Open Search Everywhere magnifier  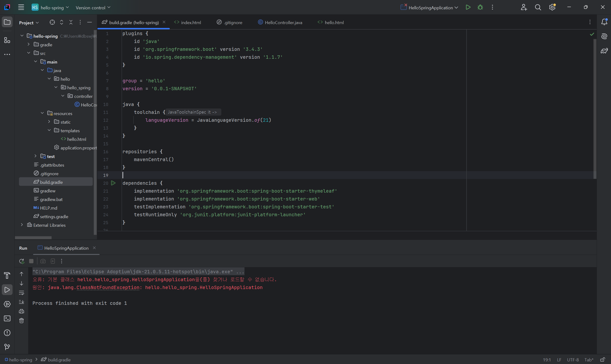538,7
